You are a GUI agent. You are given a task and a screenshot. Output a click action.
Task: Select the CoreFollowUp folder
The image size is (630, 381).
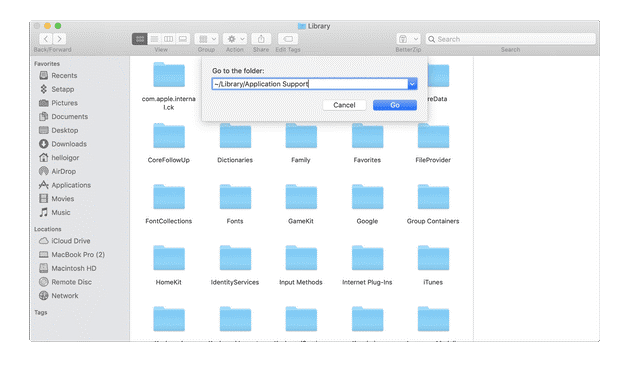tap(169, 136)
